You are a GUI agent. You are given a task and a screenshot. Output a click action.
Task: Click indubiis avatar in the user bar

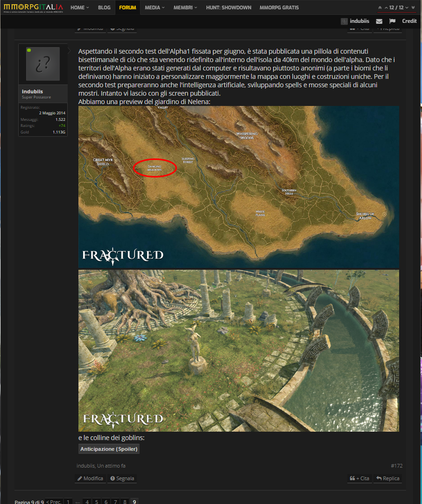(344, 21)
